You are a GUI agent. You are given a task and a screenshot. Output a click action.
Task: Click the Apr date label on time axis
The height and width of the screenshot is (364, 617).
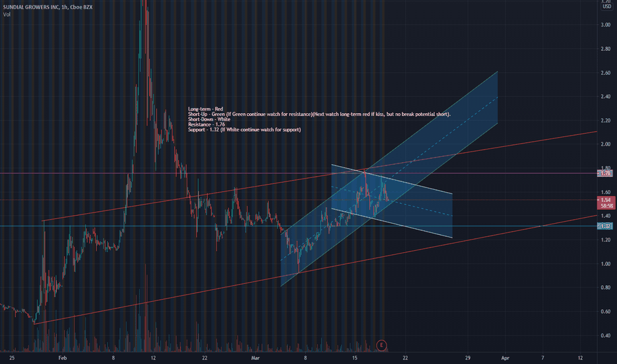coord(505,357)
